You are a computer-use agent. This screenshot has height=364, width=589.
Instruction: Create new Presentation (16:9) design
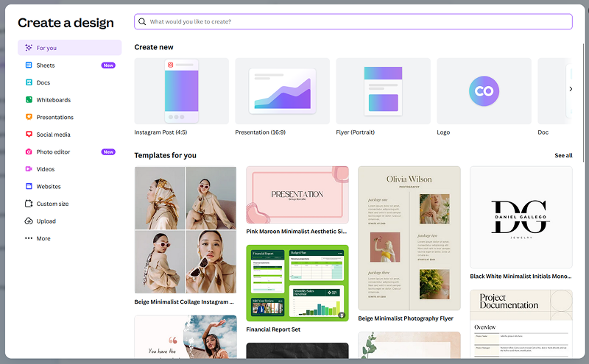[x=282, y=91]
